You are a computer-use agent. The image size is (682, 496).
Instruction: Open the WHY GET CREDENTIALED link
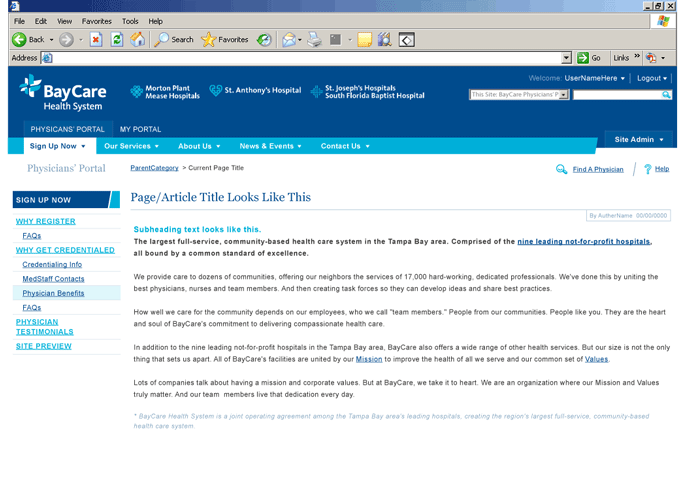(x=65, y=250)
